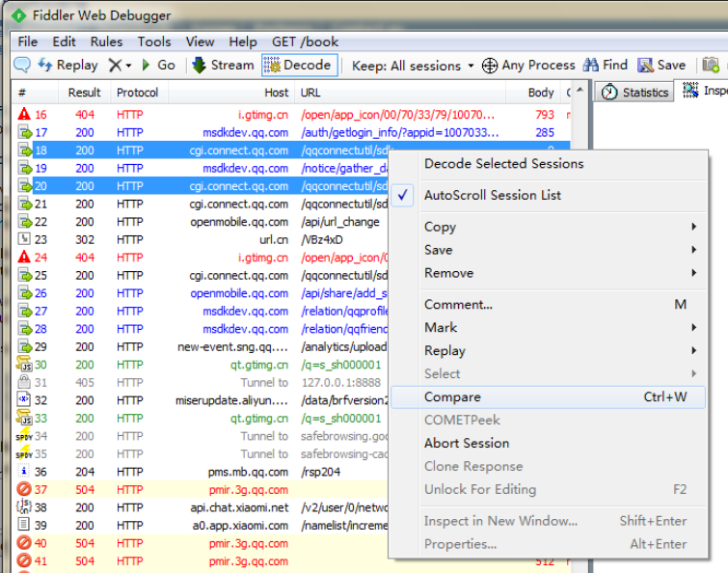Screen dimensions: 728x573
Task: Click the Any Process crosshair target
Action: (x=527, y=65)
